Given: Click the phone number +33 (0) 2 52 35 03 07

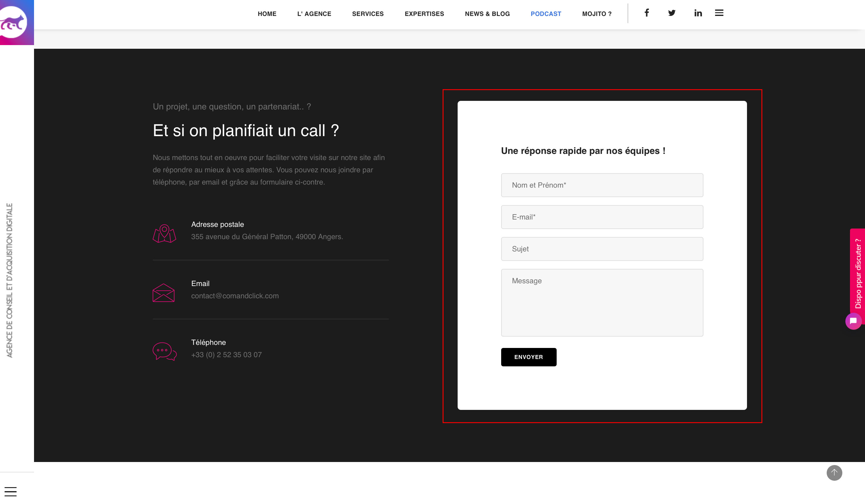Looking at the screenshot, I should [226, 355].
